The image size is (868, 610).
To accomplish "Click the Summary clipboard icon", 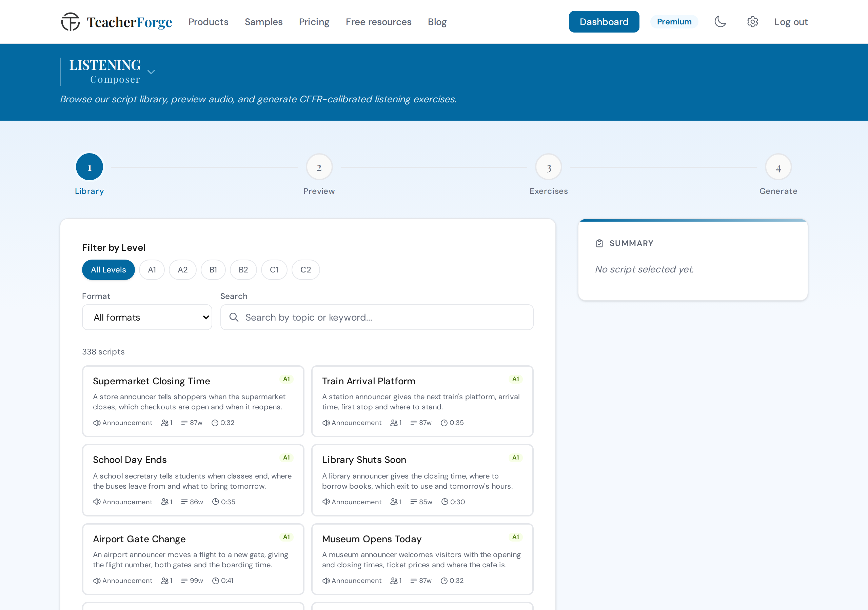I will tap(599, 243).
